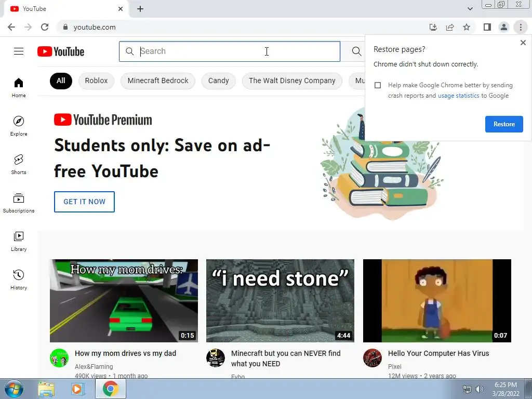Viewport: 532px width, 399px height.
Task: Open Subscriptions in the sidebar
Action: tap(19, 203)
